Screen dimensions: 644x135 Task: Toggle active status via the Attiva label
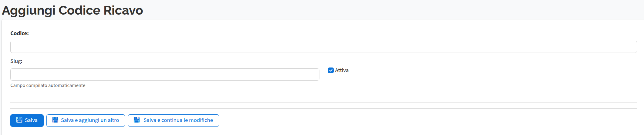[x=342, y=70]
